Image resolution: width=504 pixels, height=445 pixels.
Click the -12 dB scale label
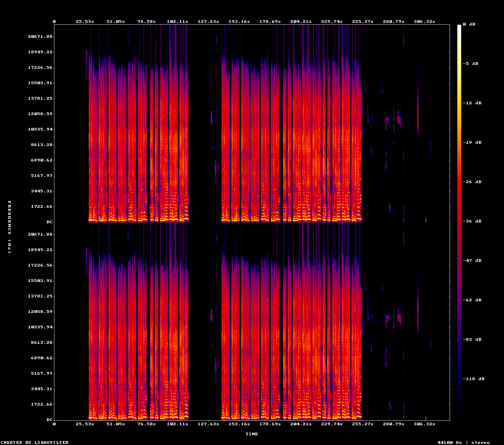(x=472, y=103)
